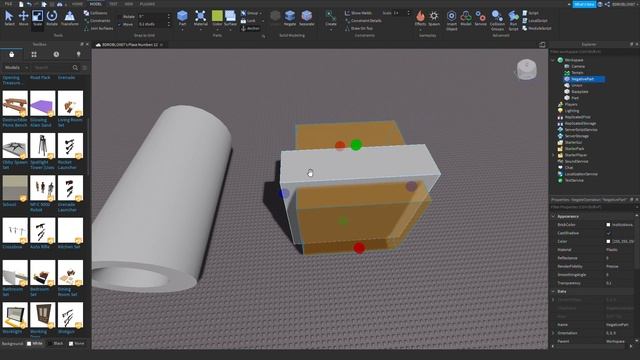This screenshot has width=640, height=360.
Task: Click the toolbox search magnifier icon
Action: pos(75,67)
